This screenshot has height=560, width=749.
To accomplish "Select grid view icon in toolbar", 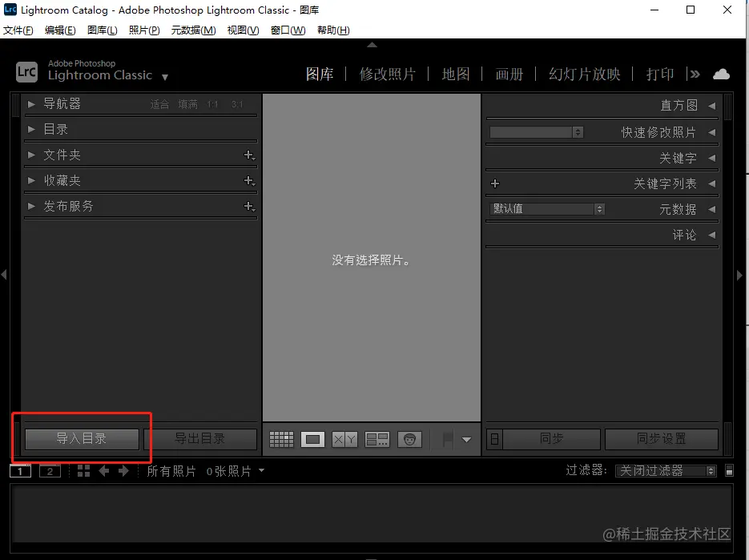I will point(281,439).
